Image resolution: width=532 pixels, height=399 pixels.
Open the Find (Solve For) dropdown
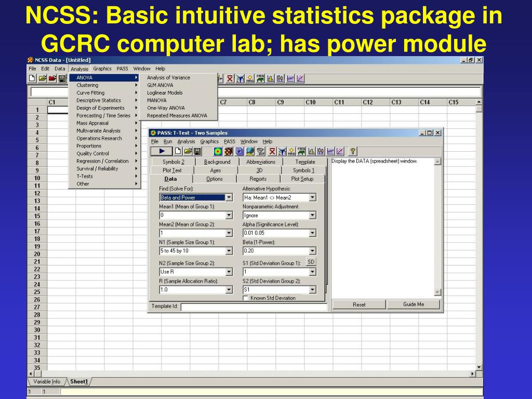229,197
